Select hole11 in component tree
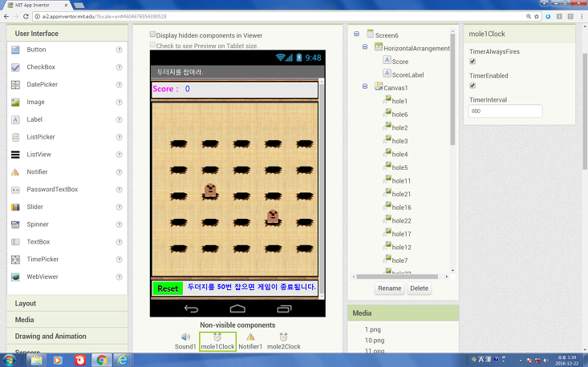Screen dimensions: 588x367 pos(401,181)
